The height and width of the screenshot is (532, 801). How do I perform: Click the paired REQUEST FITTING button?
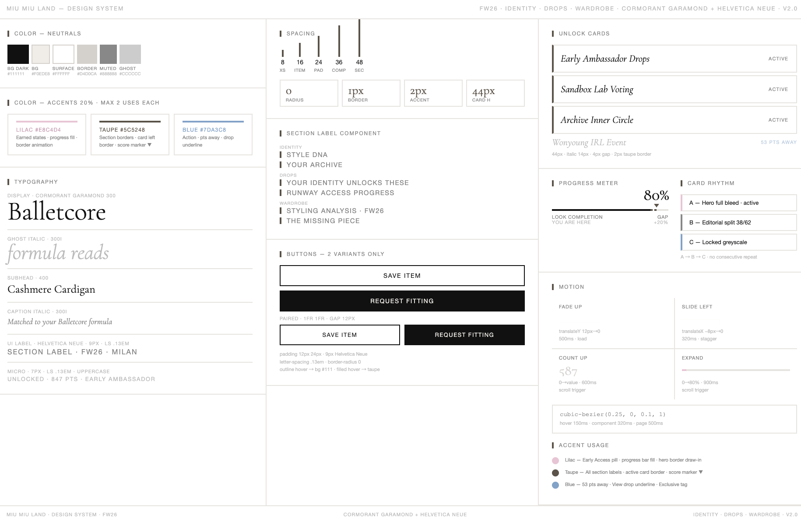(464, 335)
